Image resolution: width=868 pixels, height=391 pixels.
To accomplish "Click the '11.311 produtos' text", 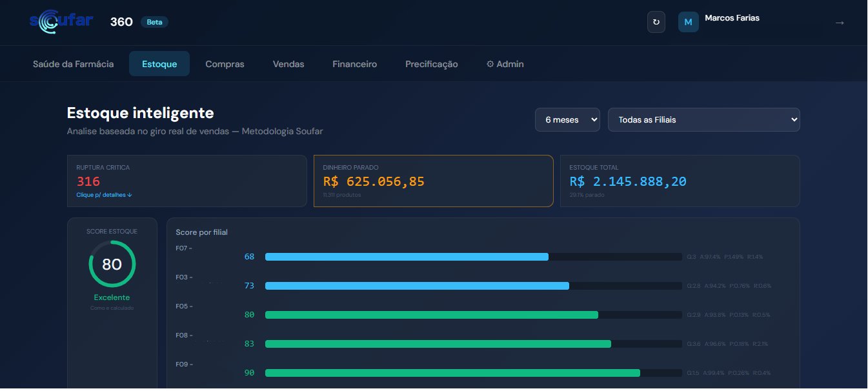I will [342, 194].
